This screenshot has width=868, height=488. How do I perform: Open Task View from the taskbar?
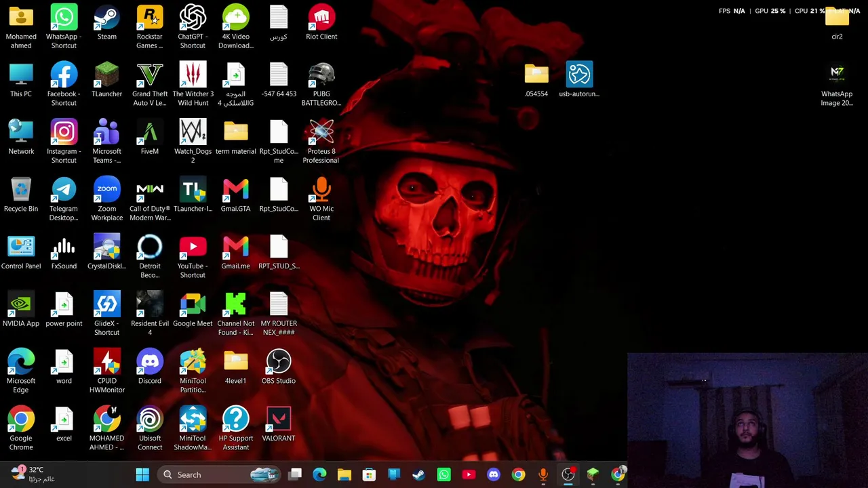[295, 474]
